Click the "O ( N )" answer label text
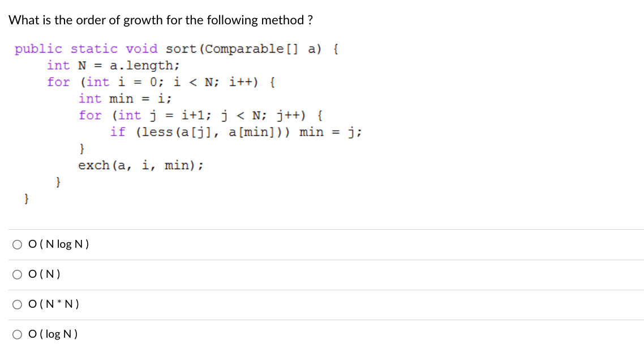644x353 pixels. (x=44, y=274)
